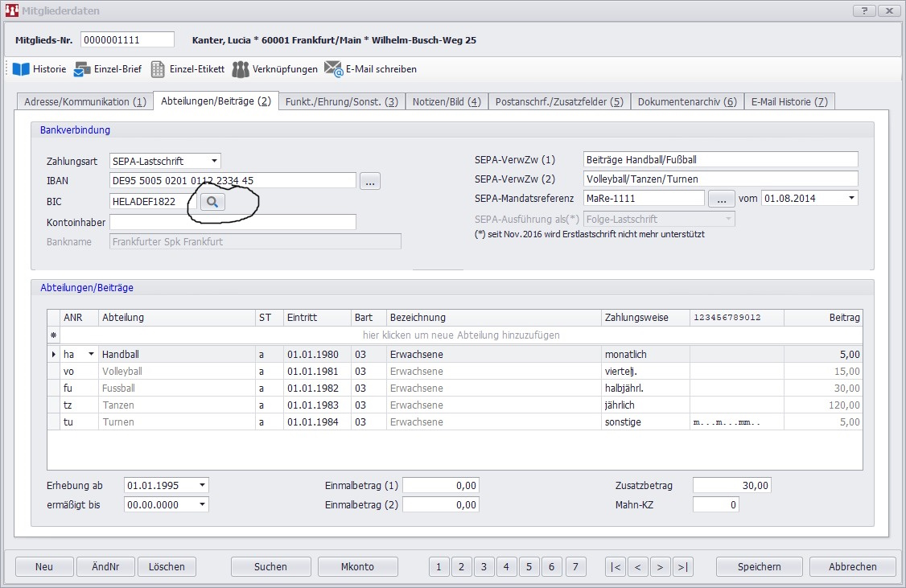
Task: Click row to add new Abteilung
Action: (x=461, y=335)
